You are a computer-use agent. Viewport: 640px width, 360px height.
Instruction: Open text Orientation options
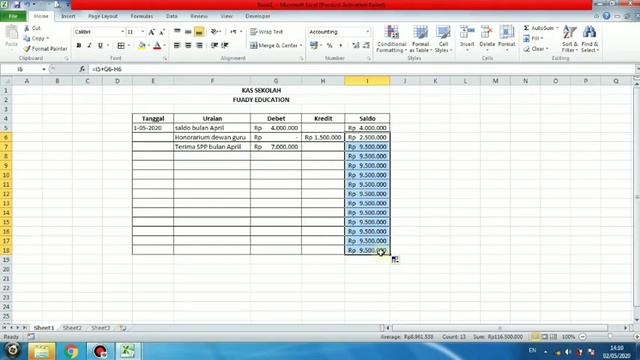(x=216, y=31)
